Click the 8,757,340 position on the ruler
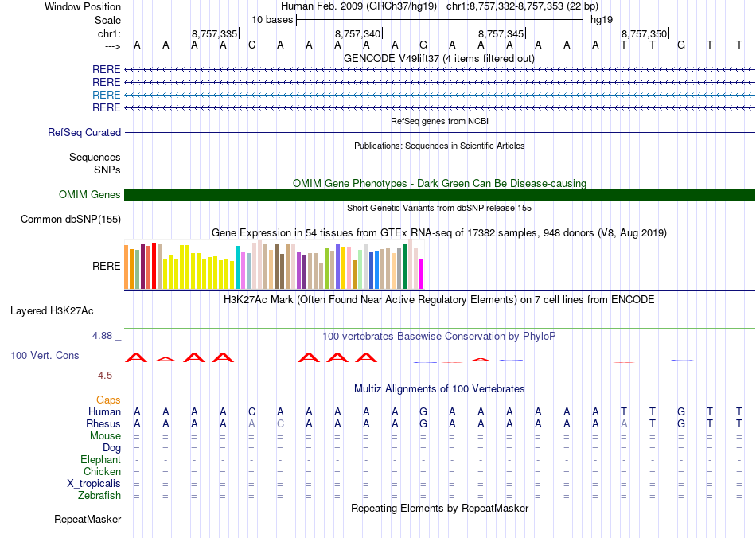This screenshot has height=538, width=756. click(358, 34)
